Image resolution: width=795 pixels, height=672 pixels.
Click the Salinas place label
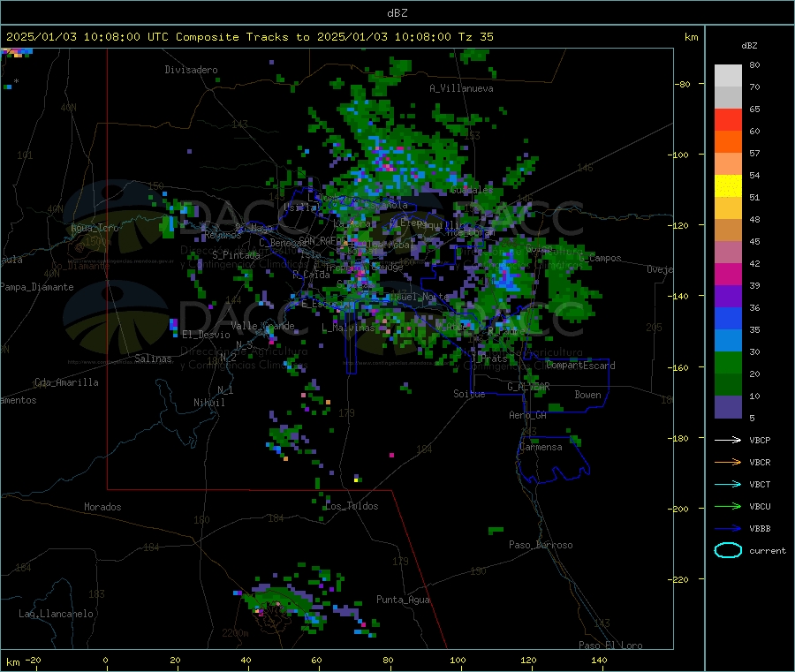pos(153,359)
